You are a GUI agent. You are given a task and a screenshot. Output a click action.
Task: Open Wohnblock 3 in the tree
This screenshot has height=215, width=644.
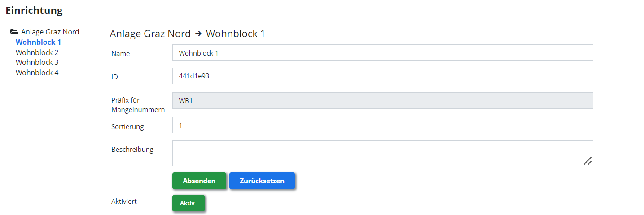(x=37, y=62)
